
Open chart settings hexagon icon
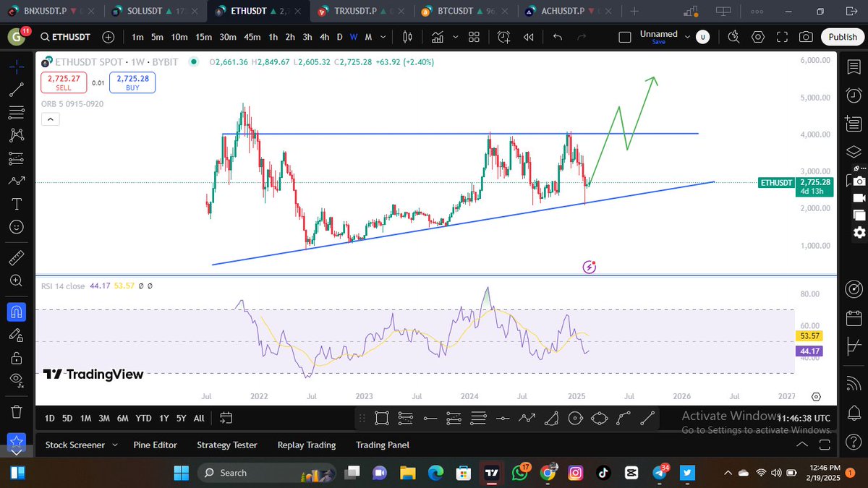coord(758,38)
